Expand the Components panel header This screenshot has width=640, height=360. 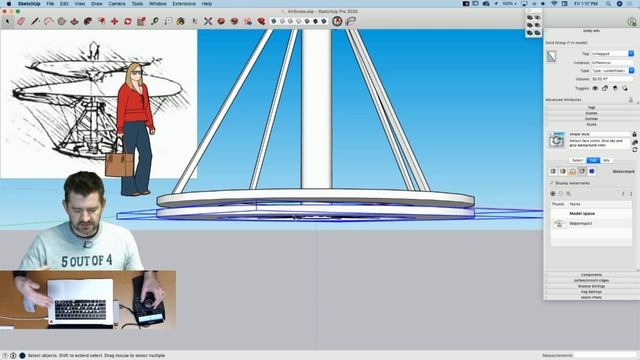click(591, 275)
